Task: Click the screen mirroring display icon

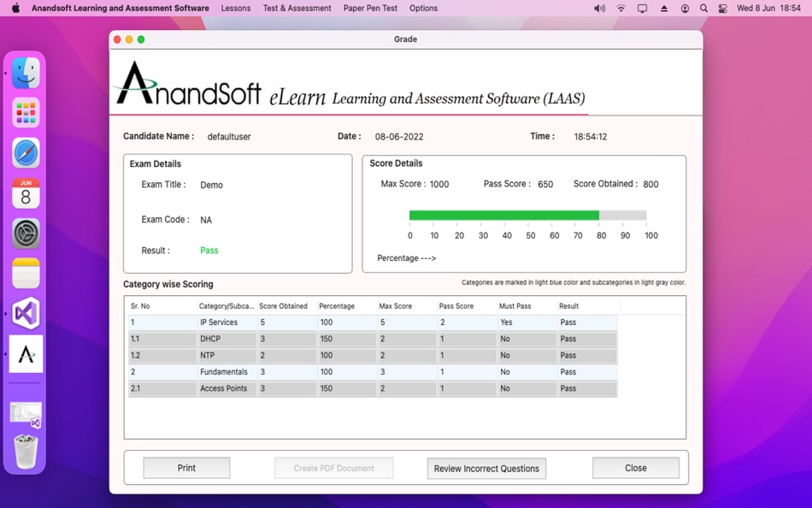Action: pos(642,9)
